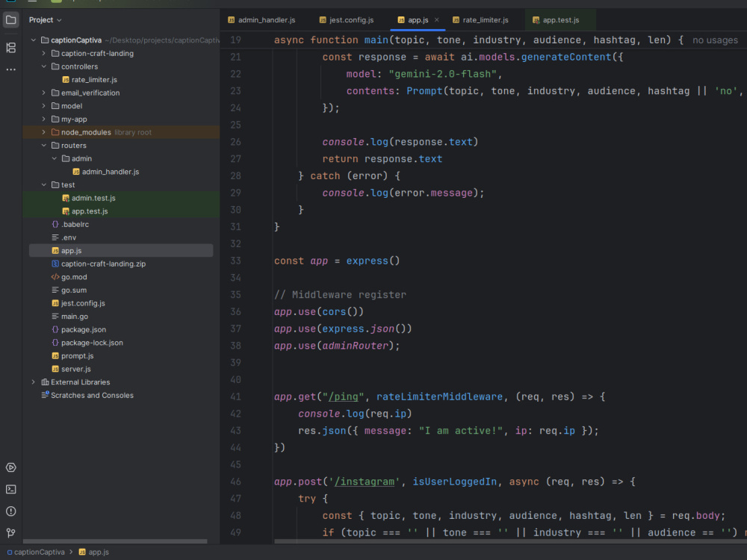Viewport: 747px width, 560px height.
Task: Open the Services tool window icon
Action: pyautogui.click(x=10, y=467)
